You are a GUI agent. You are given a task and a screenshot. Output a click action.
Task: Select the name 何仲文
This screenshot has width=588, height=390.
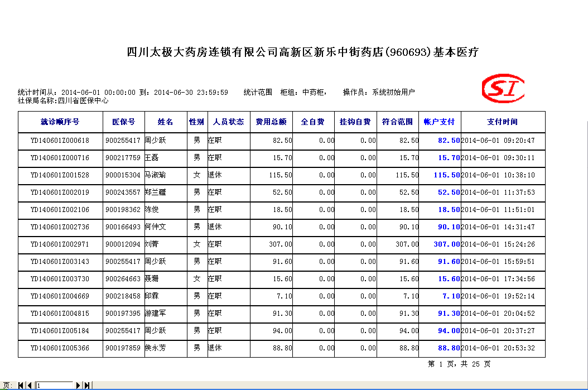tap(155, 227)
